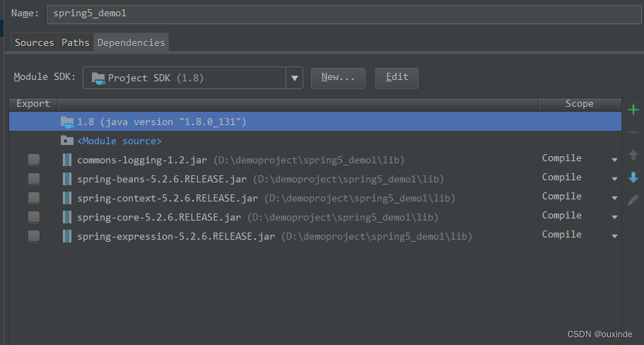Click the pencil edit dependency icon
This screenshot has height=345, width=644.
pos(633,200)
